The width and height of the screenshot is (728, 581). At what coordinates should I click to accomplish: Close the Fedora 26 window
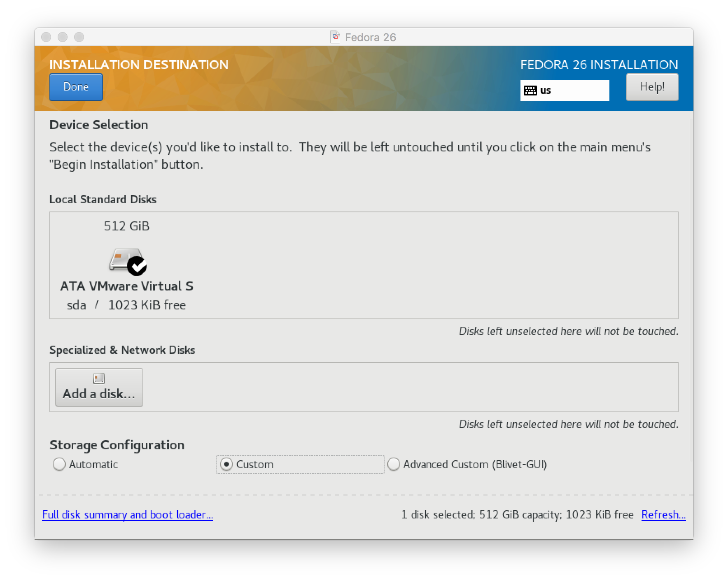[x=46, y=37]
